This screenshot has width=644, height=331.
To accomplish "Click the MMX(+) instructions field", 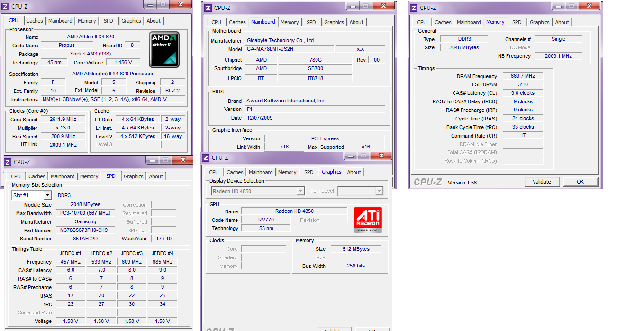I will click(x=113, y=100).
